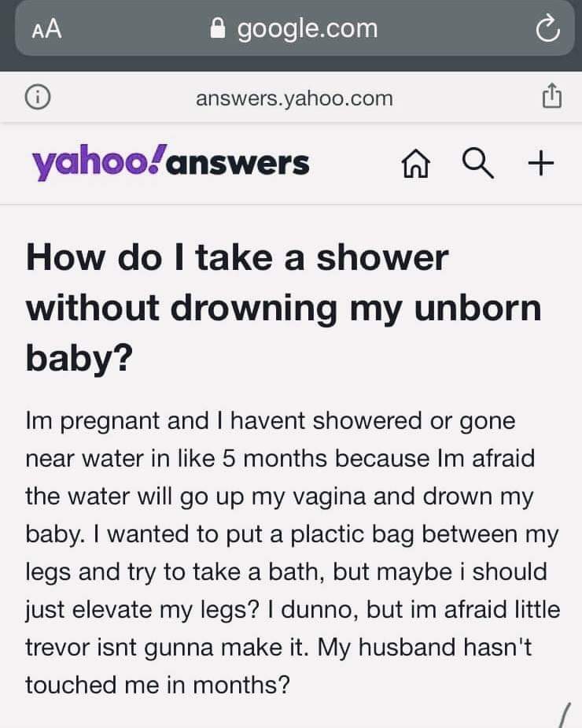Tap the plus icon to ask question

coord(540,164)
